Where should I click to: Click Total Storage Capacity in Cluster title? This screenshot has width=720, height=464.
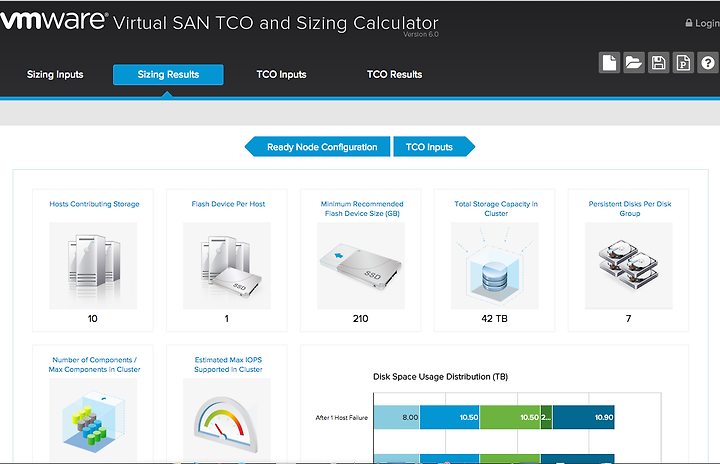[496, 209]
